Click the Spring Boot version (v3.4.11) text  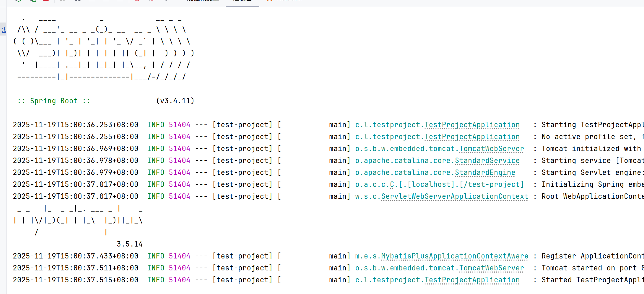click(175, 101)
